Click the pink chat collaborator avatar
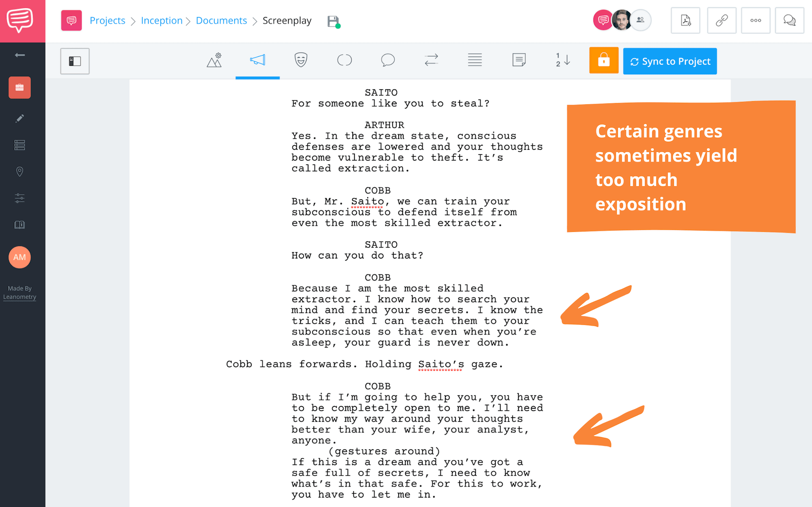812x507 pixels. click(603, 20)
